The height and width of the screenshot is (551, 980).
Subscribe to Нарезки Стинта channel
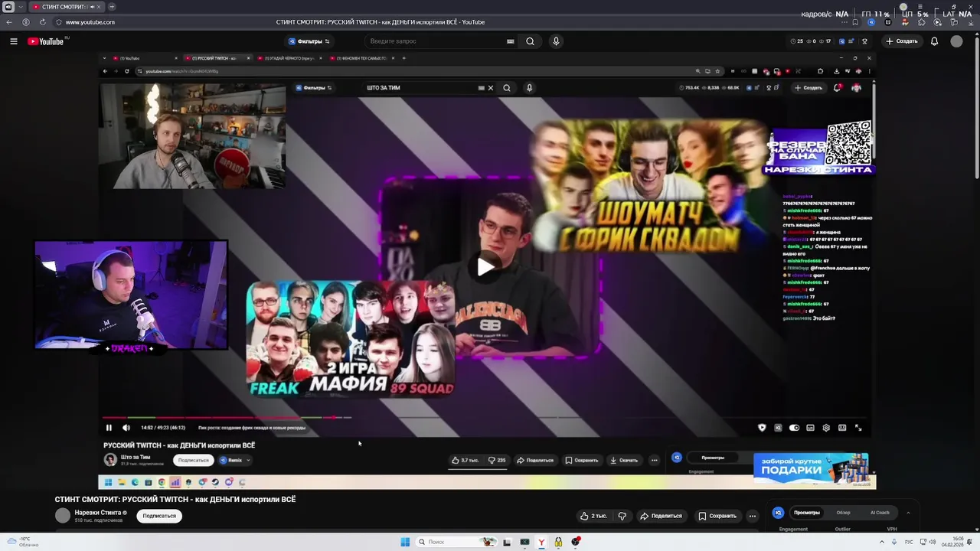159,516
